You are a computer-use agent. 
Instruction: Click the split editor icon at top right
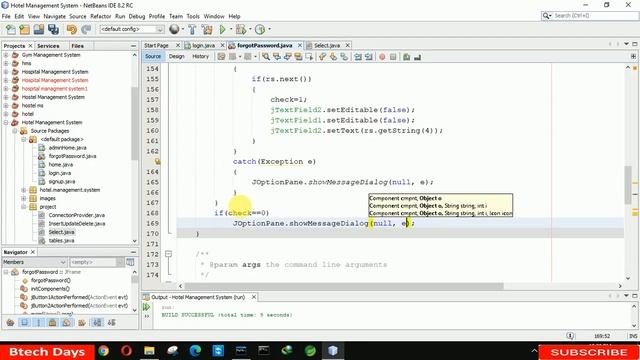[x=633, y=56]
